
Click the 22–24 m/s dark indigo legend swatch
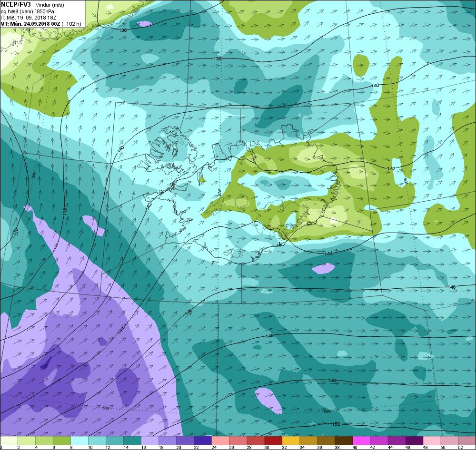point(203,440)
